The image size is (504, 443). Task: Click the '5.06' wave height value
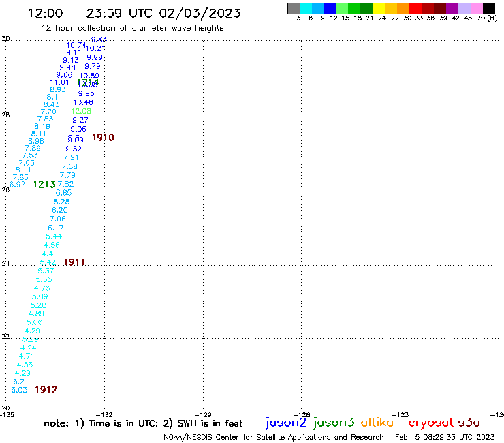[x=34, y=322]
